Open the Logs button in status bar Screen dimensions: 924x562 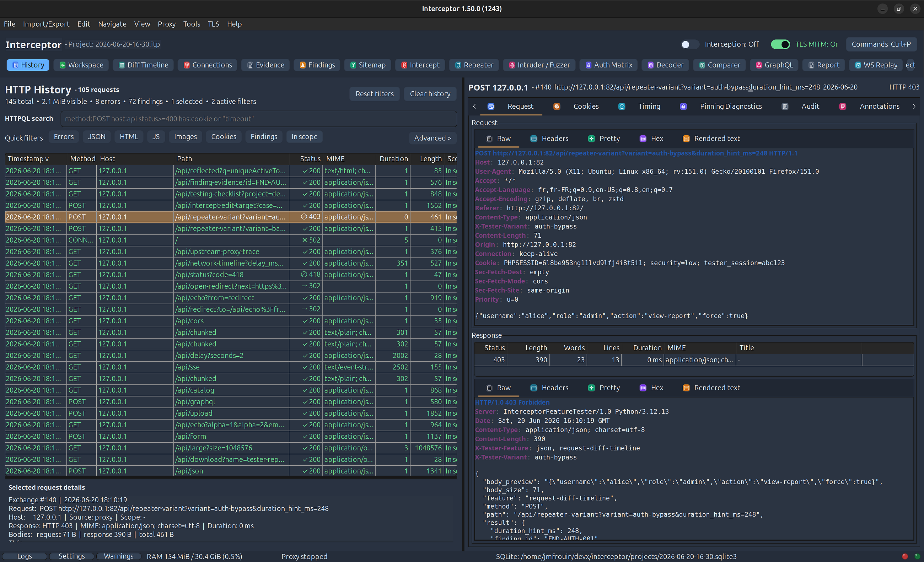(25, 556)
